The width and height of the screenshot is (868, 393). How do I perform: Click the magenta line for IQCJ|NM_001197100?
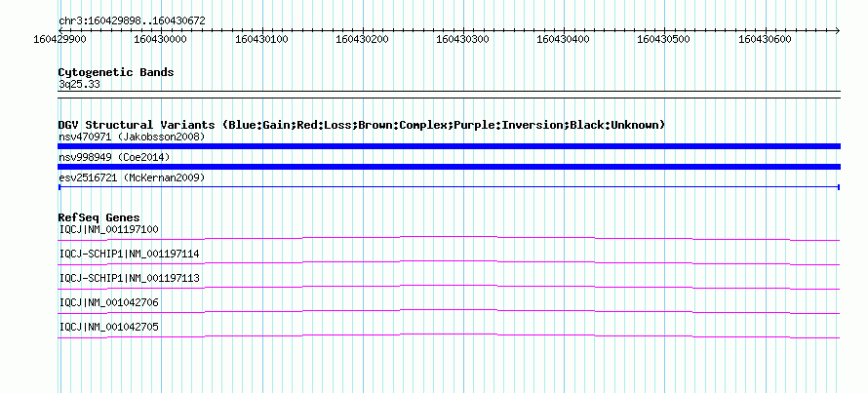[x=449, y=239]
